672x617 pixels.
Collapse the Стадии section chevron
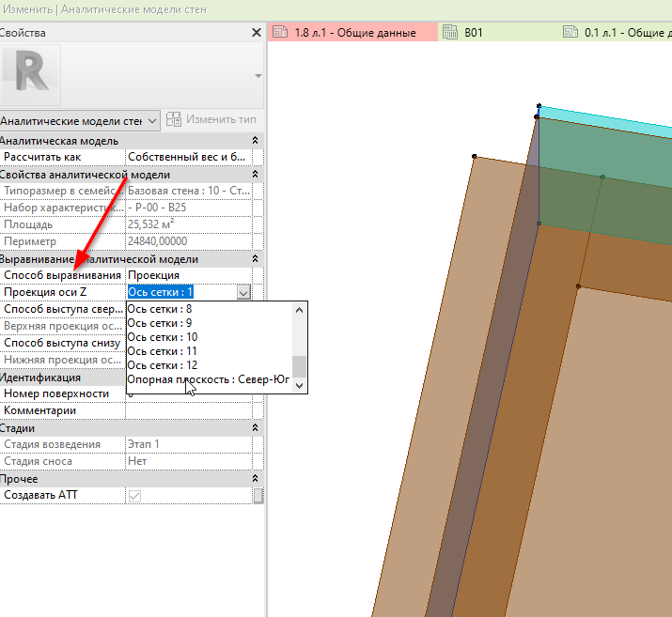[x=256, y=428]
